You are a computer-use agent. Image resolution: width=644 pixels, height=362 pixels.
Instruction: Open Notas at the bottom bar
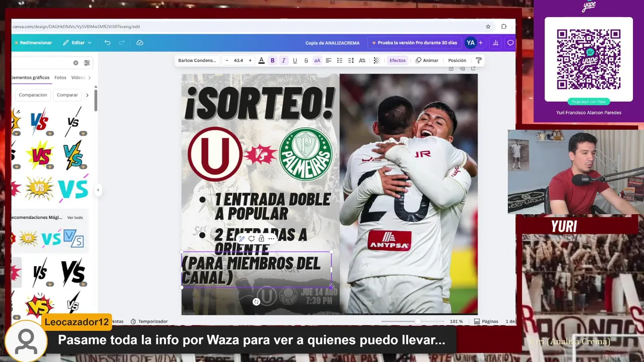(x=117, y=321)
